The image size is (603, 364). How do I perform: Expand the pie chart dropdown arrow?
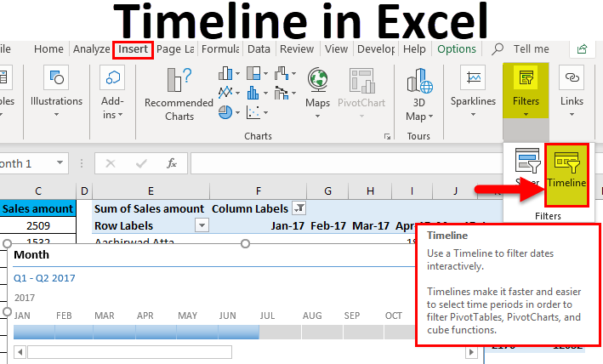click(237, 112)
